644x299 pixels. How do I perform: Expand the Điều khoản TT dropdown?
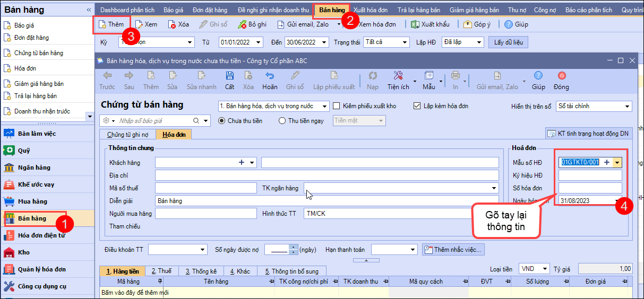pos(202,250)
